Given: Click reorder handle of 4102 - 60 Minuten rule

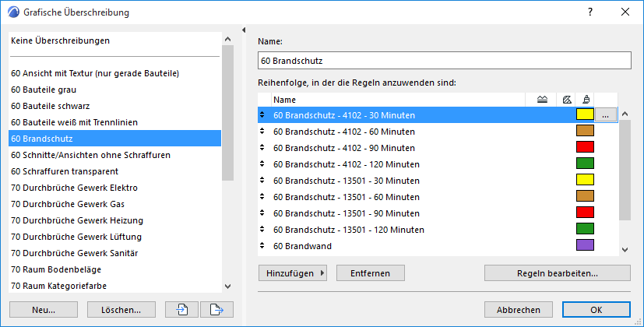Looking at the screenshot, I should click(x=263, y=132).
